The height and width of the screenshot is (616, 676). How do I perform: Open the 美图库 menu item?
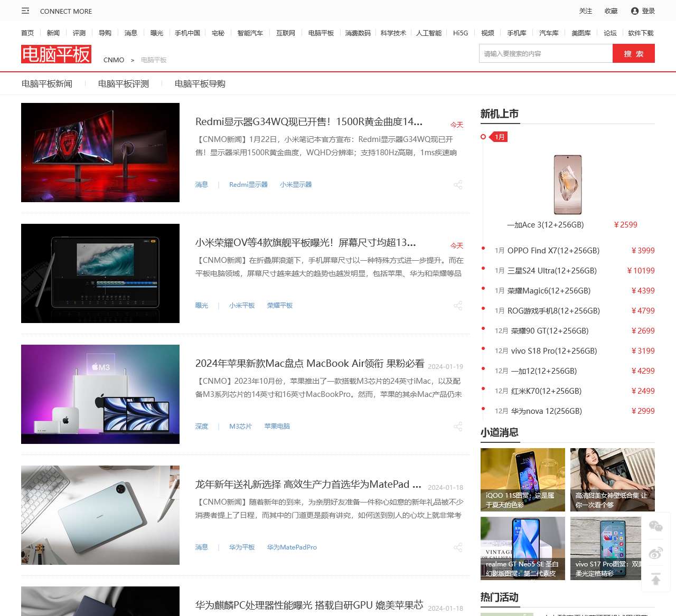(x=580, y=33)
